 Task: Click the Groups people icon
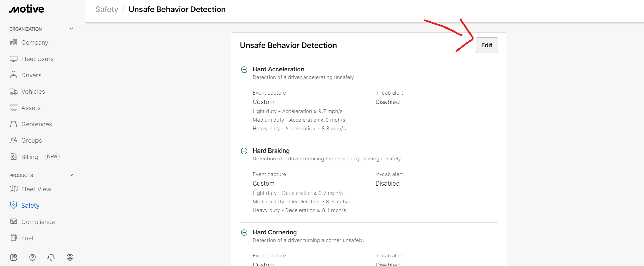[x=13, y=140]
